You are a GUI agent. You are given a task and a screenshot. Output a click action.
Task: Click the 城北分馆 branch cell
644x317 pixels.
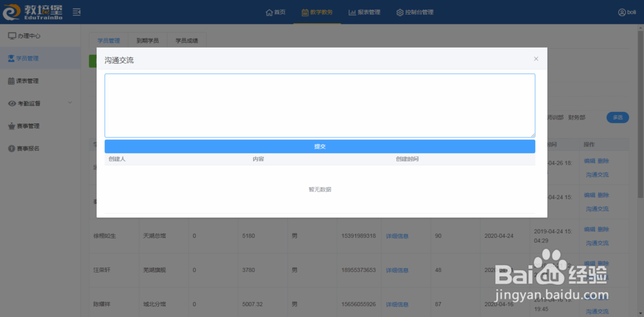click(155, 305)
